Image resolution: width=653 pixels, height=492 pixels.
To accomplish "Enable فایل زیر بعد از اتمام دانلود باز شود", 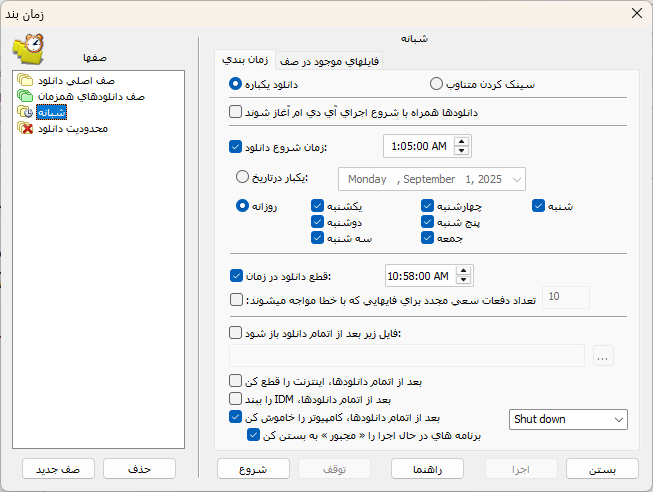I will coord(235,332).
